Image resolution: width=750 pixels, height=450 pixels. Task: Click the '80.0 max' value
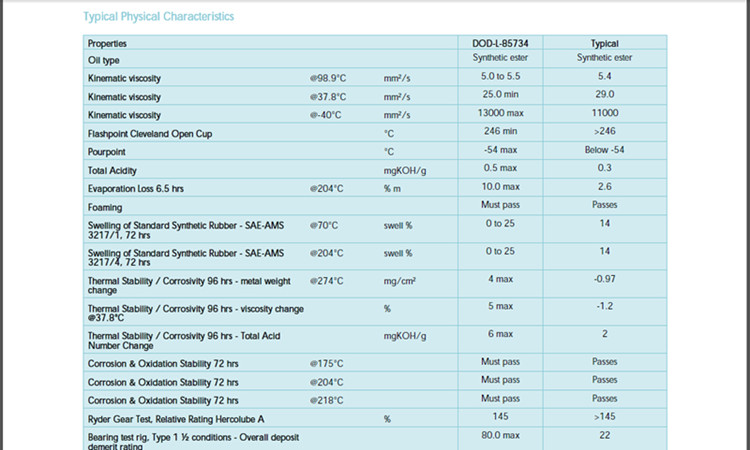coord(500,435)
